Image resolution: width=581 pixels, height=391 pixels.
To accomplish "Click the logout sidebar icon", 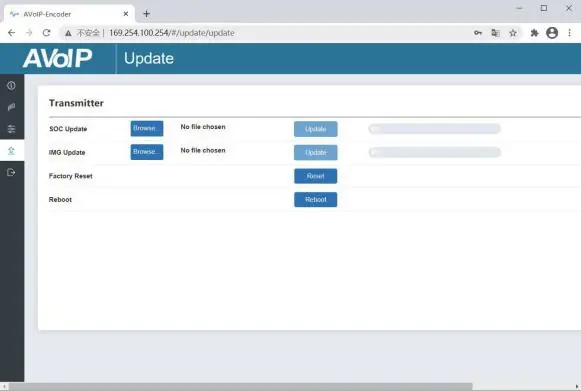I will [x=11, y=172].
